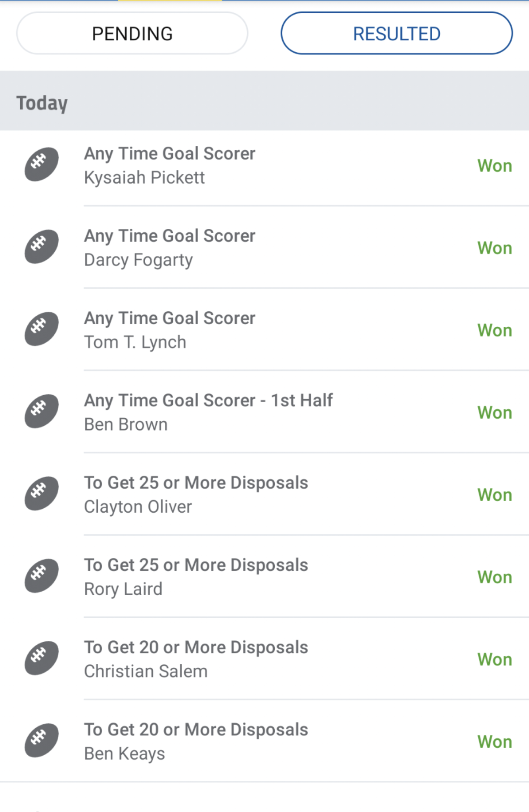Tap football icon beside Kysaiah Pickett

click(42, 165)
